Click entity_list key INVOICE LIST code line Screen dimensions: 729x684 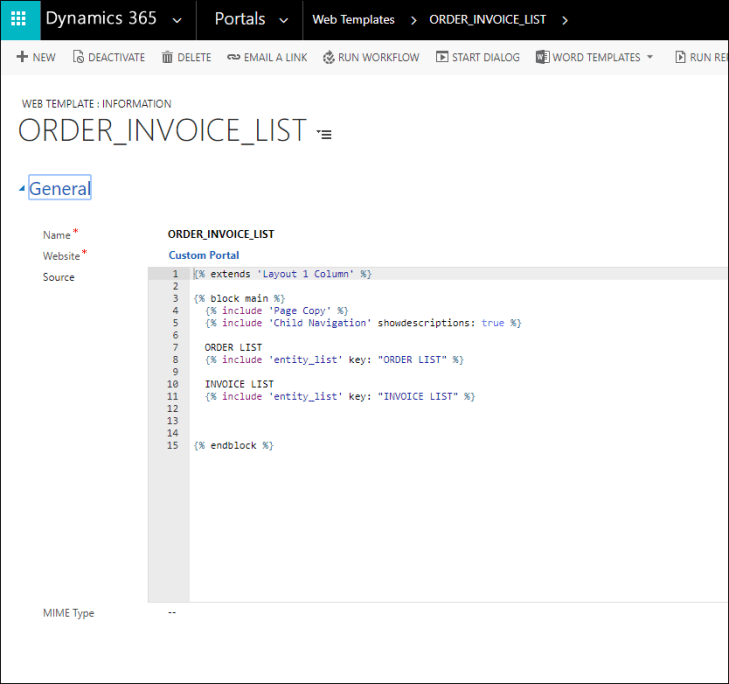coord(340,396)
